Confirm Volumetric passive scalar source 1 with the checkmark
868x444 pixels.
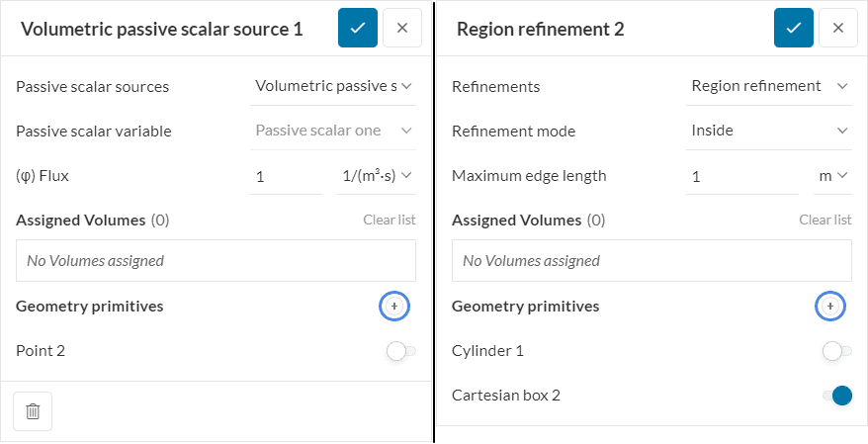[x=357, y=28]
